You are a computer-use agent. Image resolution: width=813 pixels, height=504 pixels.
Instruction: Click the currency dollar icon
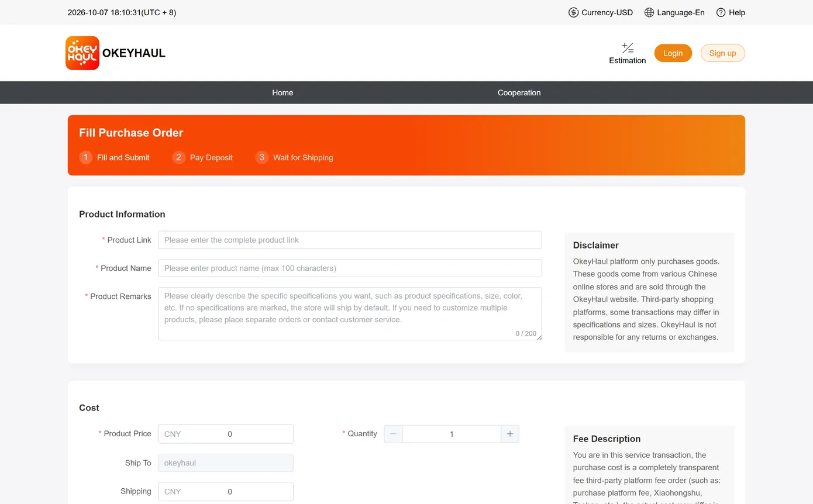tap(573, 12)
